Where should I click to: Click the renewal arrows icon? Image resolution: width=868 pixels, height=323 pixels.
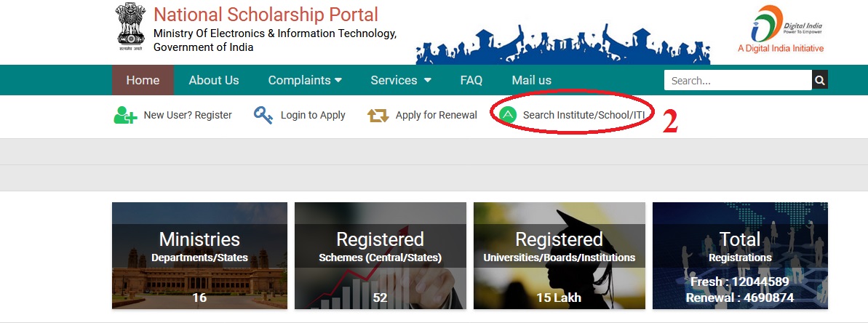coord(378,116)
